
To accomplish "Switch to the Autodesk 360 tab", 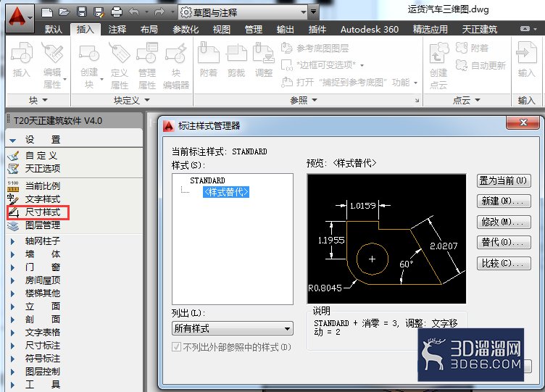I will click(x=370, y=30).
